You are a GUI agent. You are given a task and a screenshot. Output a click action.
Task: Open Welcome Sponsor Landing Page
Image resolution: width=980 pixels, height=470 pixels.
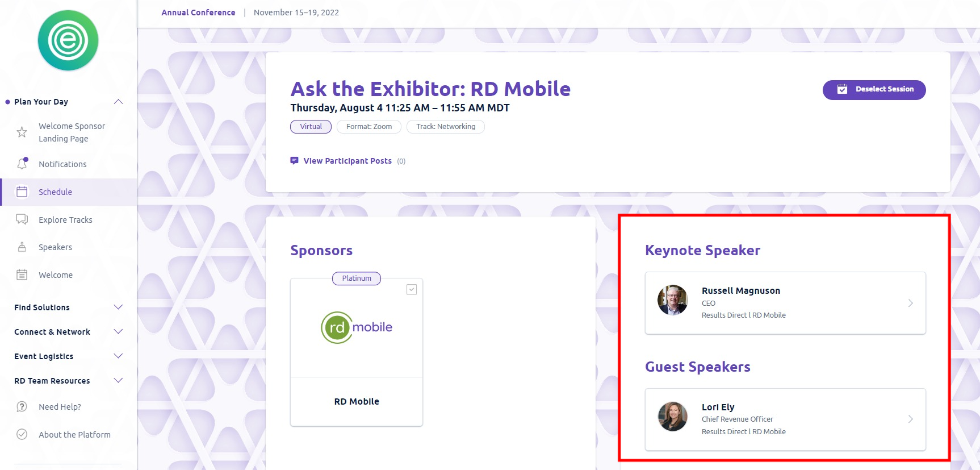[72, 132]
